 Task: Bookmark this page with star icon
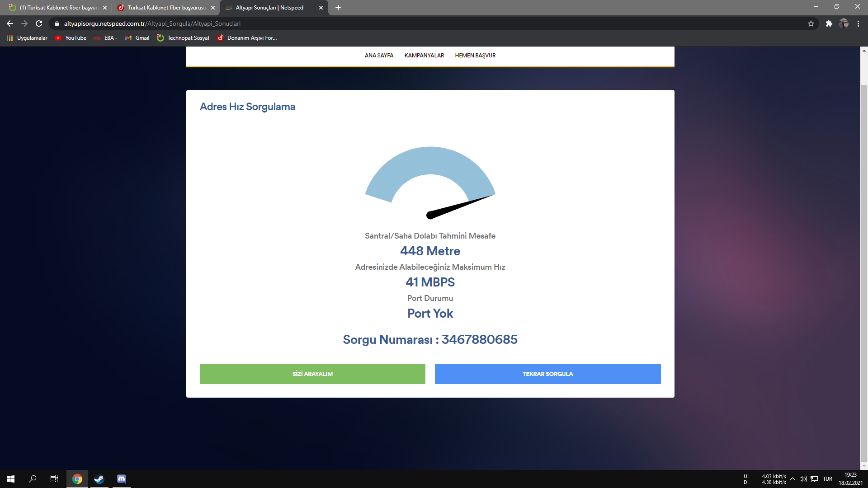point(811,23)
